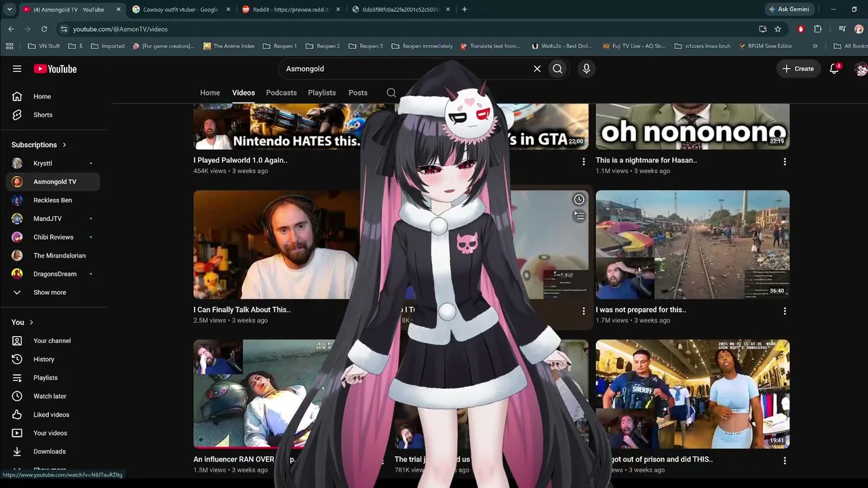Image resolution: width=868 pixels, height=488 pixels.
Task: Open History from the sidebar
Action: click(52, 359)
